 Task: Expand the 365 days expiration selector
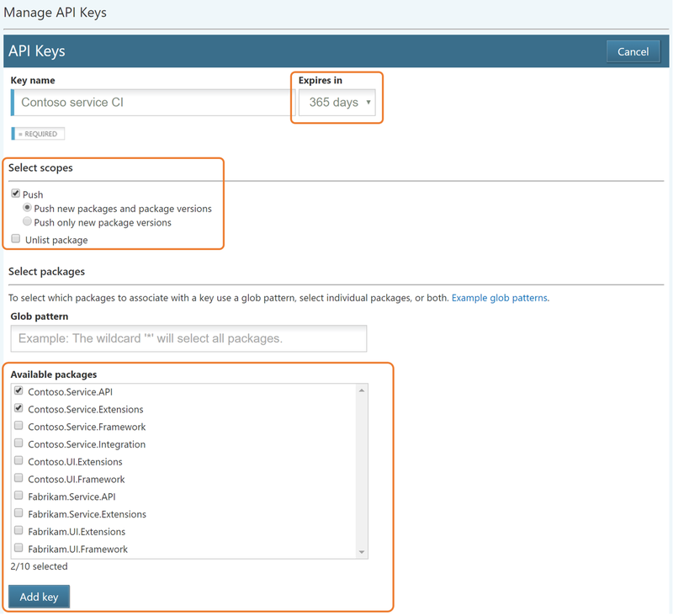pyautogui.click(x=336, y=102)
